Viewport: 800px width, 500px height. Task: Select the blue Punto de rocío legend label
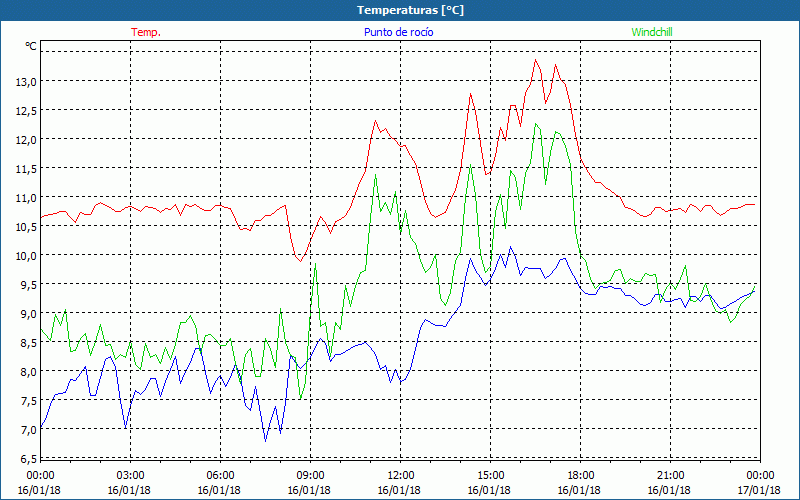click(398, 32)
